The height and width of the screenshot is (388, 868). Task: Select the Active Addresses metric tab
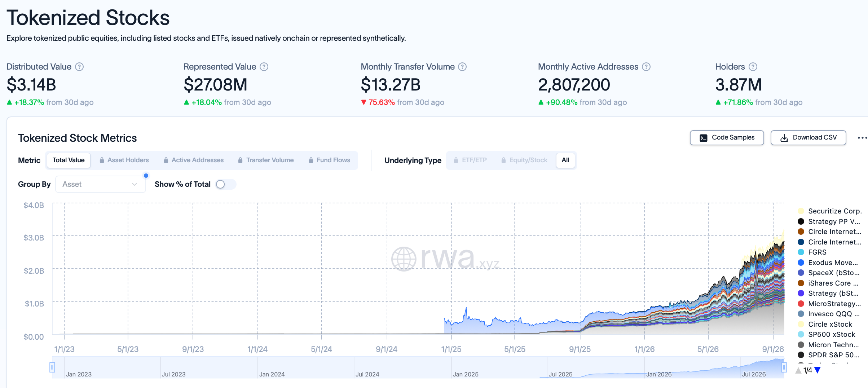coord(194,160)
